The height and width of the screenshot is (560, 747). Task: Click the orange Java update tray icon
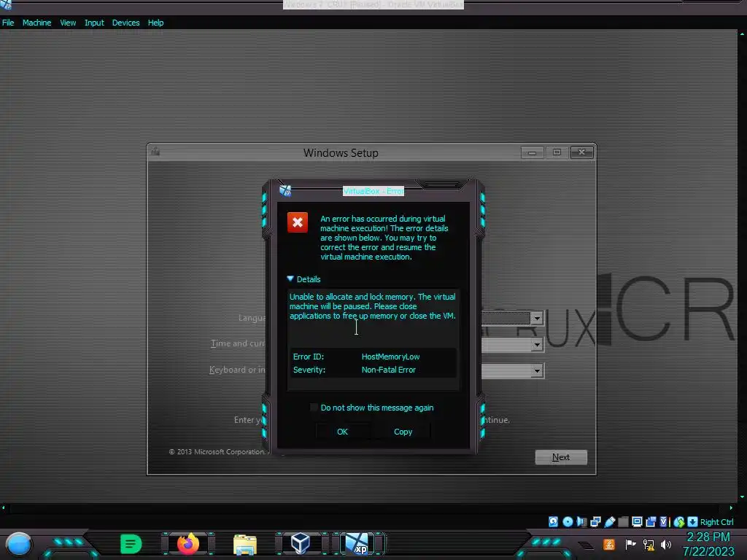(x=609, y=544)
